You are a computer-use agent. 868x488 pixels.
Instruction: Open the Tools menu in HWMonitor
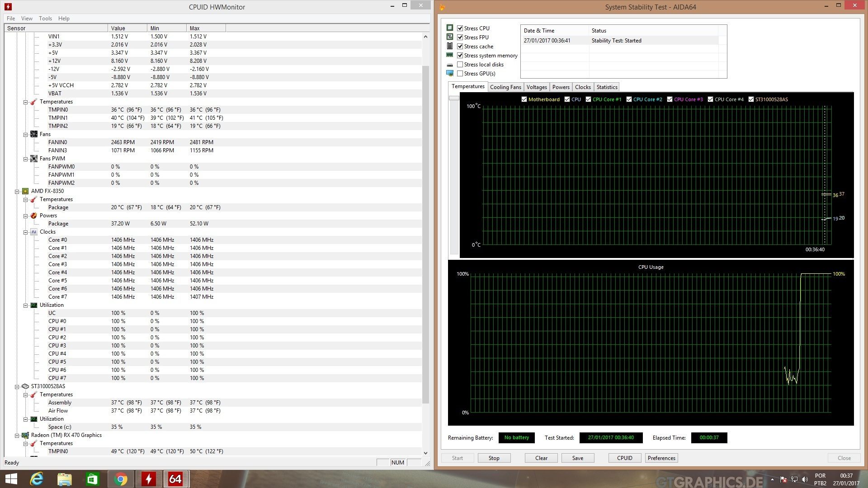point(45,19)
